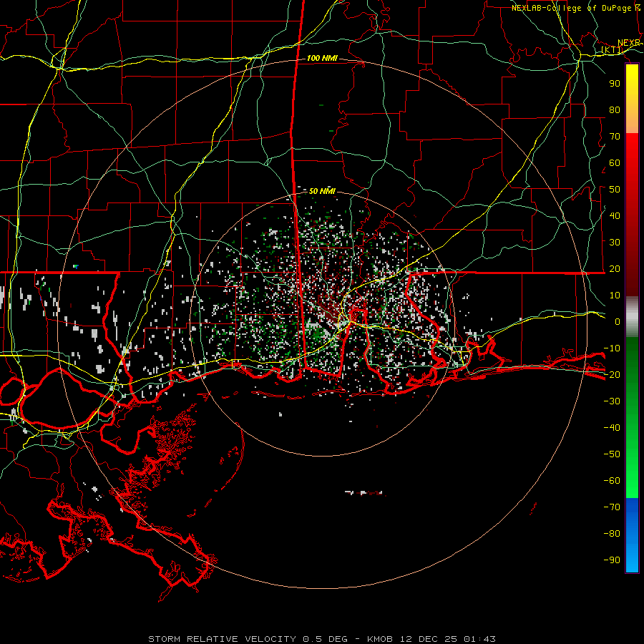Viewport: 644px width, 644px height.
Task: Click the 40 value on velocity scale
Action: [615, 215]
